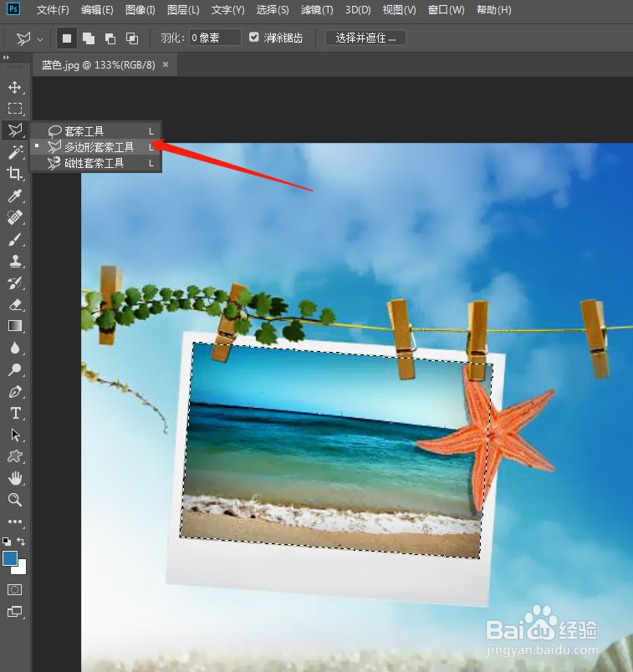Choose Add to Selection mode
The width and height of the screenshot is (633, 672).
(x=89, y=38)
